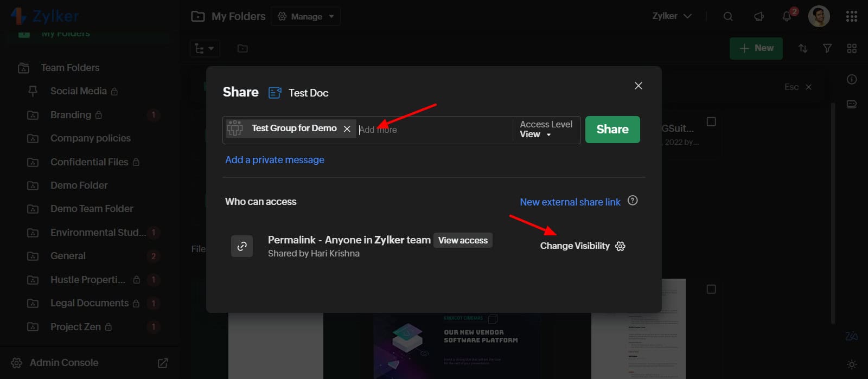
Task: Click the announcements megaphone icon
Action: click(758, 17)
